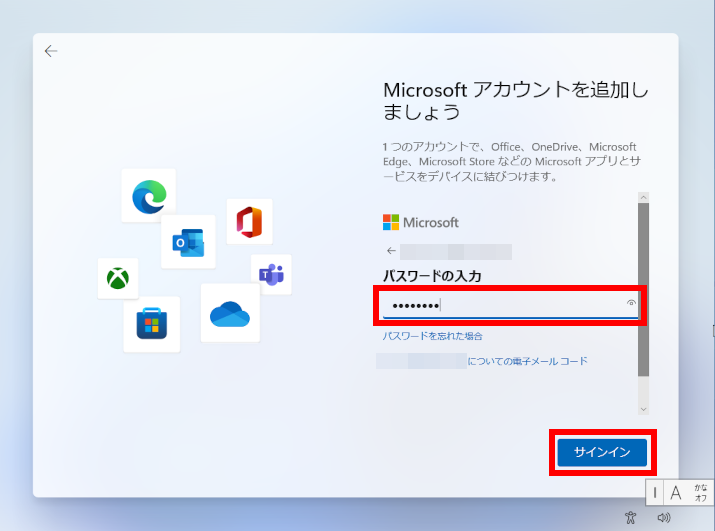This screenshot has height=531, width=715.
Task: Focus the password input field
Action: click(500, 305)
